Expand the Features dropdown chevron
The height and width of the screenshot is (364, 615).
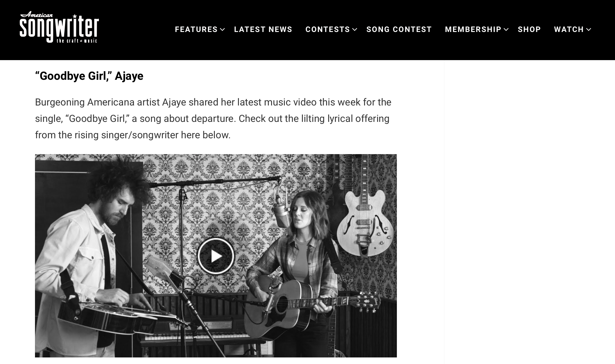pyautogui.click(x=222, y=30)
